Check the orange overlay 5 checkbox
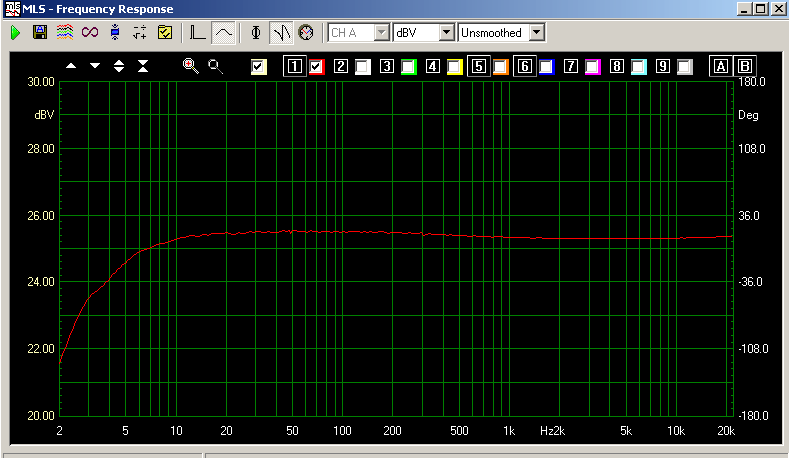This screenshot has height=458, width=789. coord(500,66)
